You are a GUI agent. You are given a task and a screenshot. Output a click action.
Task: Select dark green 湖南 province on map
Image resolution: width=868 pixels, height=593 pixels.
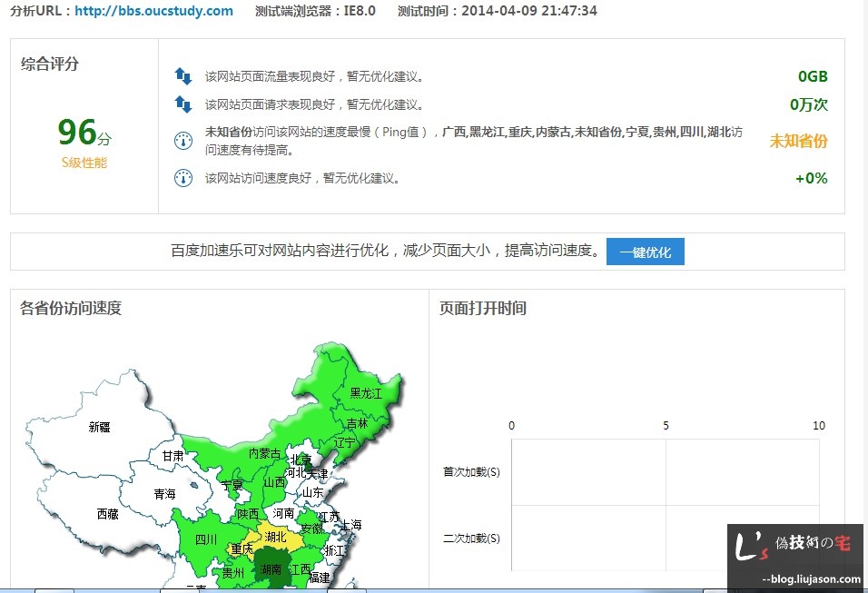tap(271, 569)
